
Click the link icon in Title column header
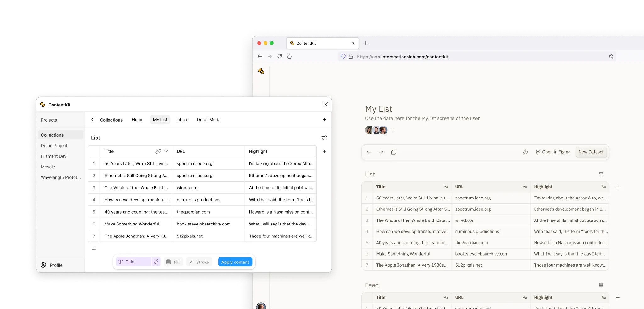[x=158, y=151]
